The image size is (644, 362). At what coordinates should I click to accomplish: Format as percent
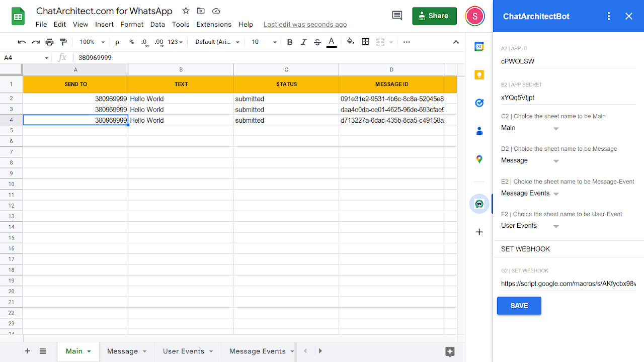point(132,42)
